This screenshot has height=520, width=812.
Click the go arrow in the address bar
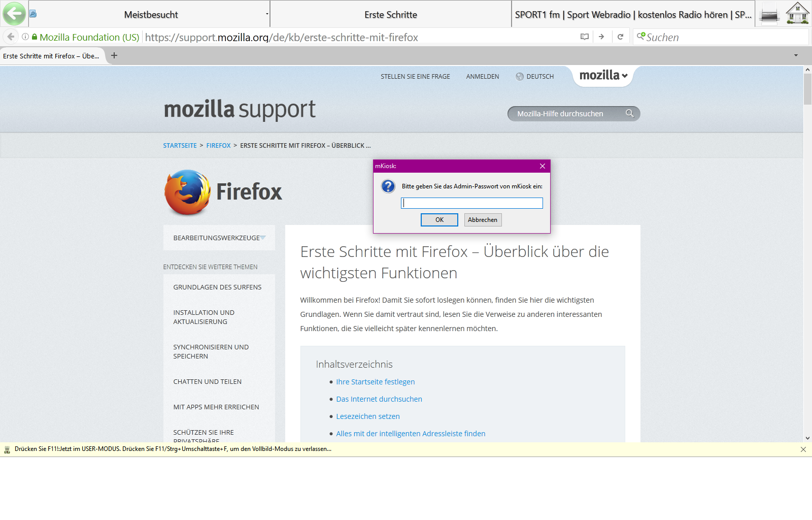tap(601, 37)
